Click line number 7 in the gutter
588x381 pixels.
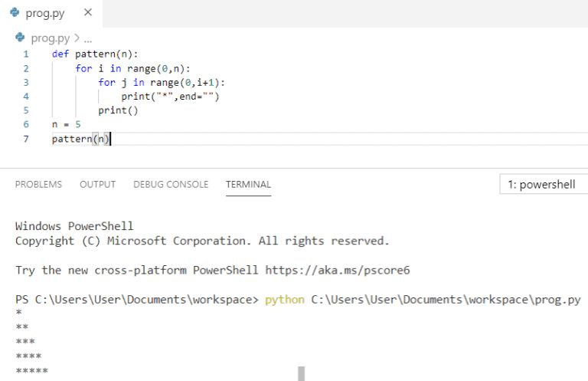(26, 139)
